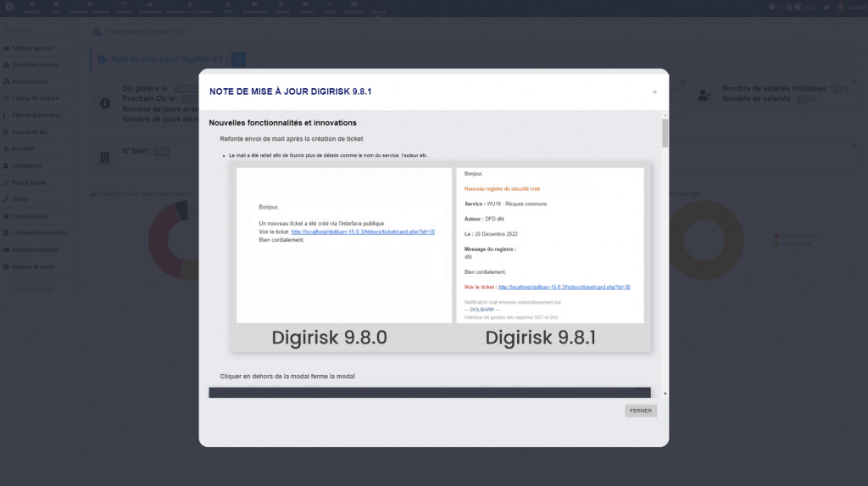The image size is (868, 486).
Task: Click the print icon in the top bar
Action: pyautogui.click(x=789, y=7)
